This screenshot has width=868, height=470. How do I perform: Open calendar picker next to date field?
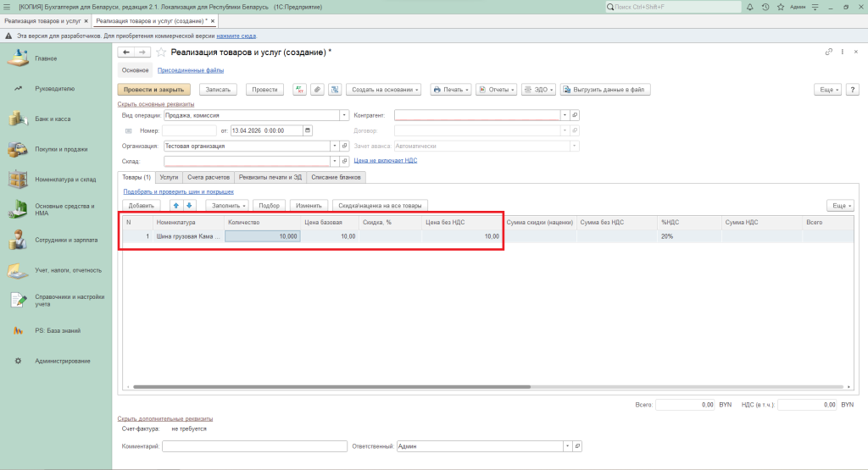307,130
